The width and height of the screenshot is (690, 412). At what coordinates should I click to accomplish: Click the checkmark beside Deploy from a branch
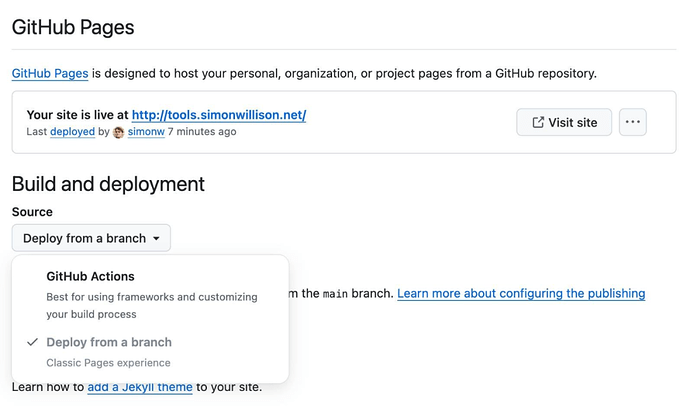click(x=31, y=342)
